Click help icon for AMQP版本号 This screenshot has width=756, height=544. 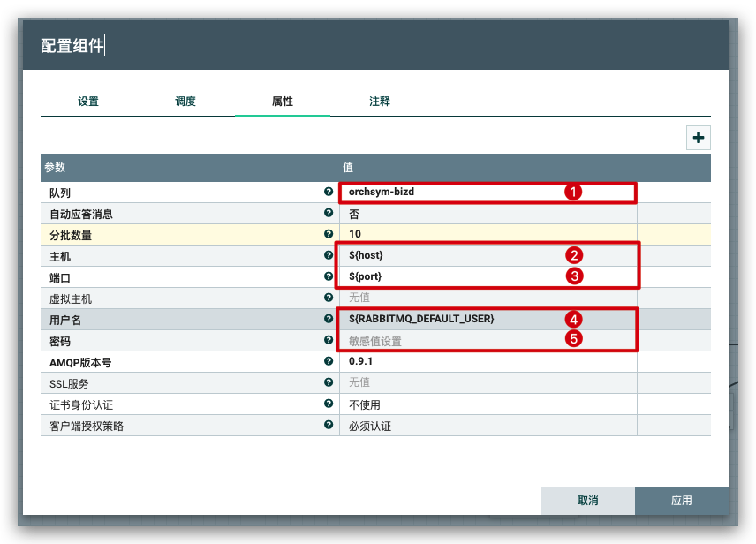click(329, 361)
